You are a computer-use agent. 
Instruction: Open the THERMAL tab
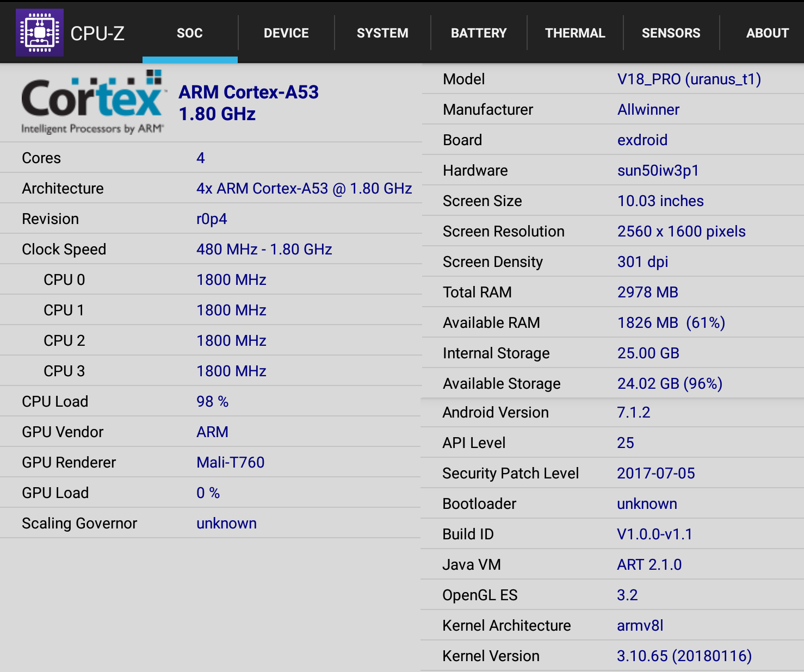coord(575,33)
